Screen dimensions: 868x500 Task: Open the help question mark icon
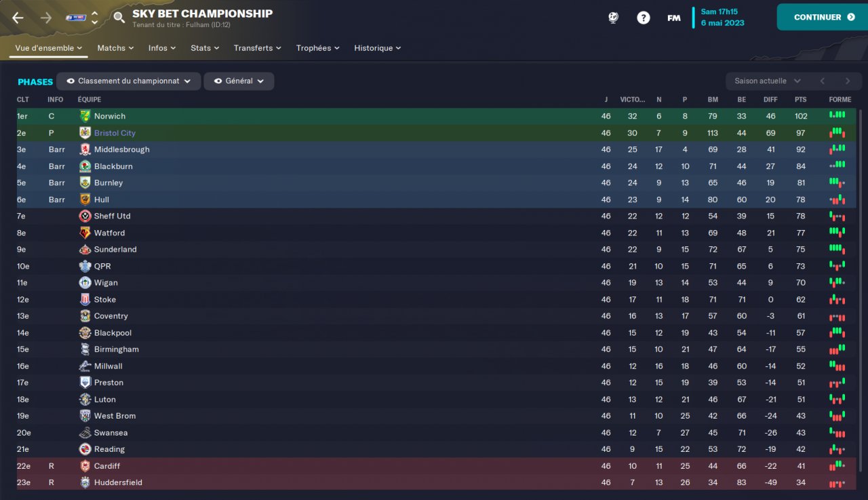point(643,18)
